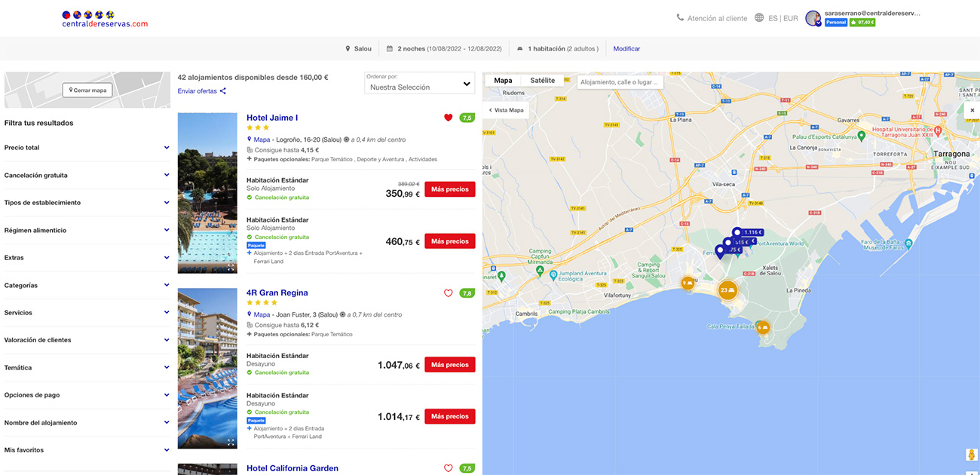This screenshot has width=980, height=475.
Task: Expand the Precio total filter
Action: 87,148
